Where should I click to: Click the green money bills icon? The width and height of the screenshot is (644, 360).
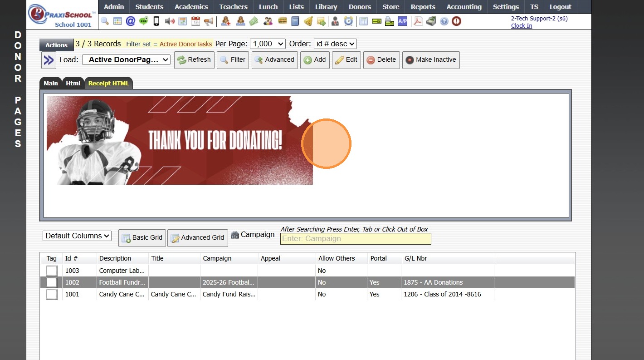tap(254, 21)
